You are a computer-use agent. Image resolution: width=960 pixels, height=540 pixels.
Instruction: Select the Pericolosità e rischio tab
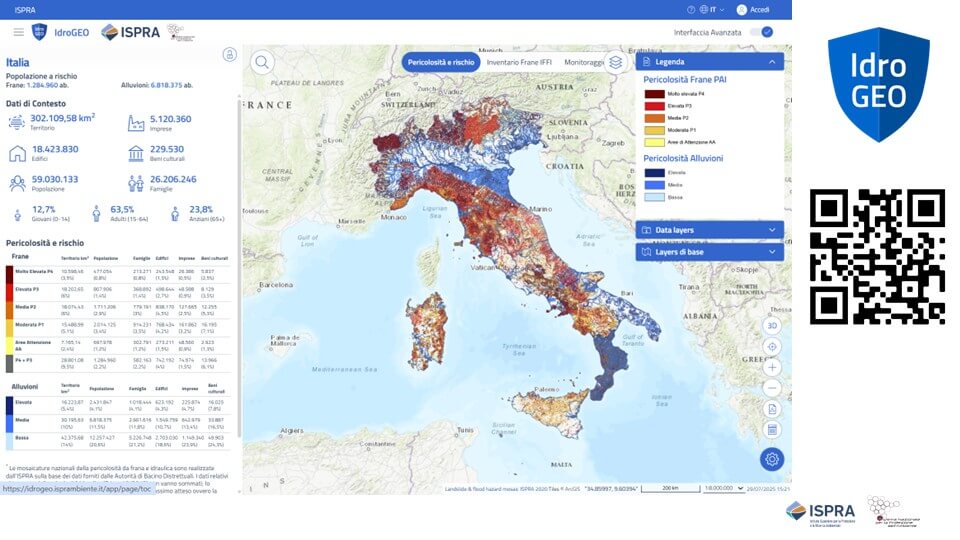click(x=441, y=62)
